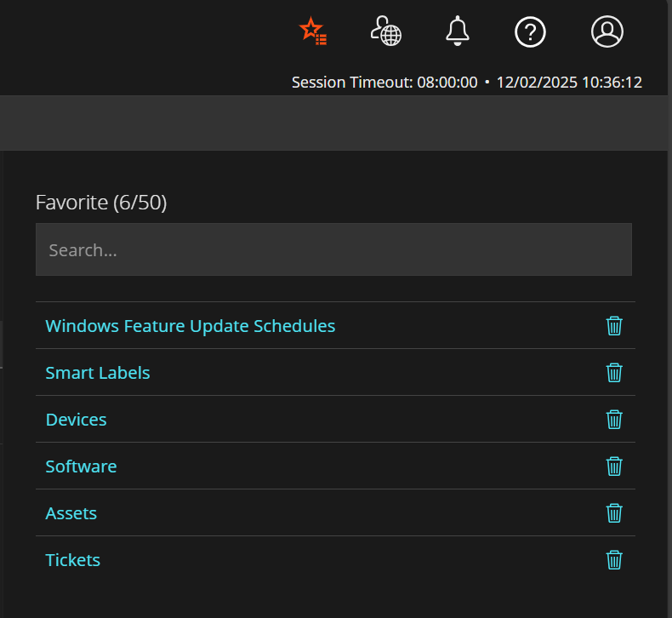Viewport: 672px width, 618px height.
Task: Open the Windows Feature Update Schedules link
Action: point(190,326)
